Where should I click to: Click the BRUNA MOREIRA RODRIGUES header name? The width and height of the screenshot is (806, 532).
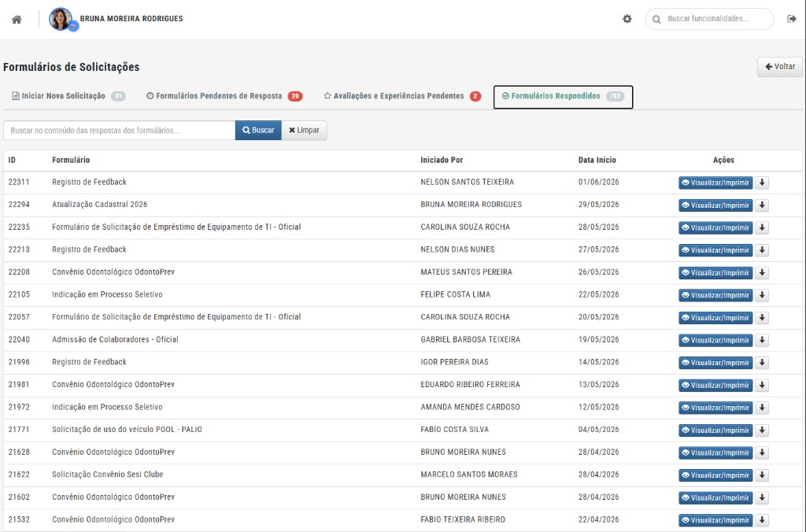click(x=131, y=19)
